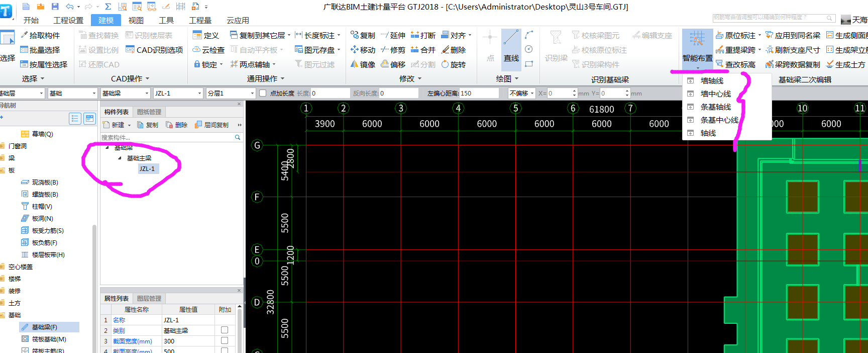The image size is (868, 353).
Task: Click the undo arrow in quick access bar
Action: [x=70, y=7]
